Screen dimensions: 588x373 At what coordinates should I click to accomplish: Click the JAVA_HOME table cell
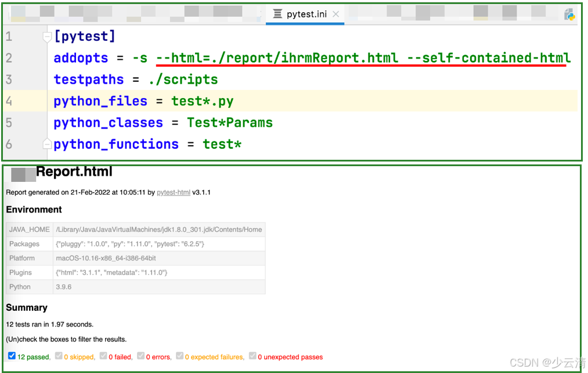[x=30, y=229]
